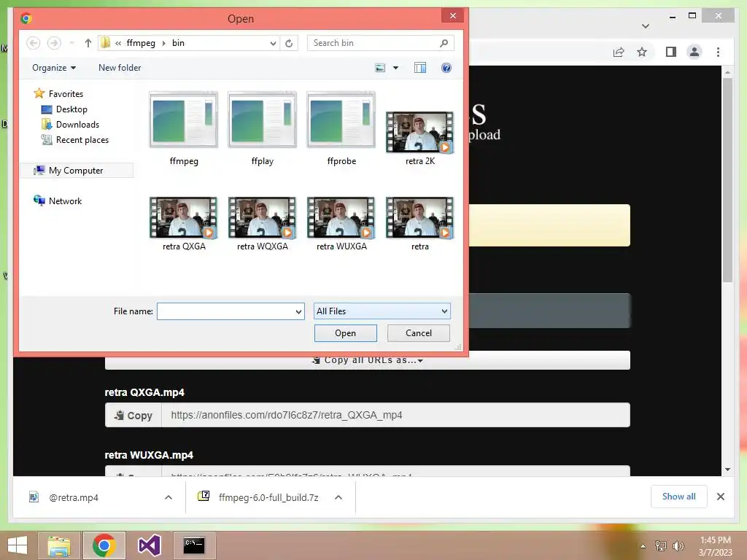Copy the retra QXGA.mp4 URL

point(133,415)
